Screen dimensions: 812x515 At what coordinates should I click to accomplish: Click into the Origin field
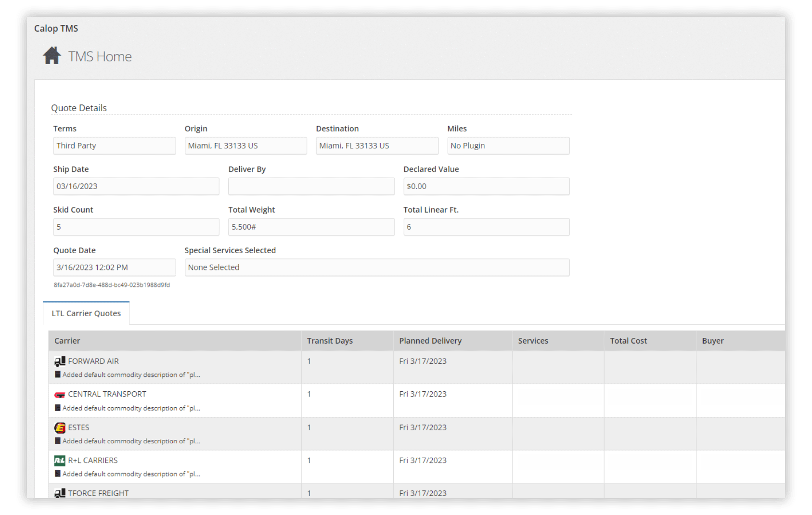245,146
